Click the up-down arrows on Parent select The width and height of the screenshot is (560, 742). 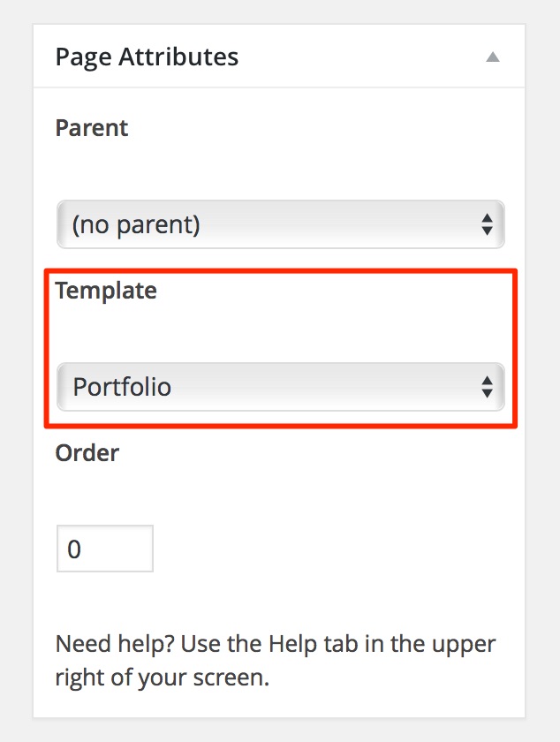(487, 224)
